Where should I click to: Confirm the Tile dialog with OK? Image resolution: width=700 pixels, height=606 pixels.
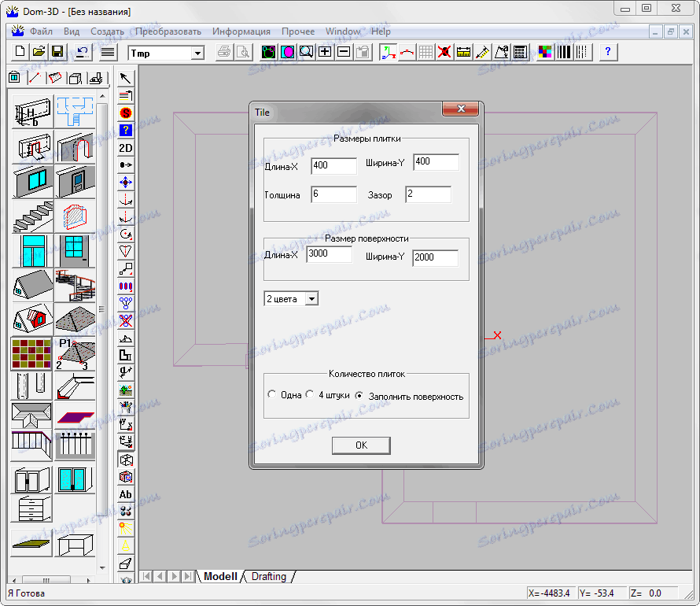coord(361,445)
